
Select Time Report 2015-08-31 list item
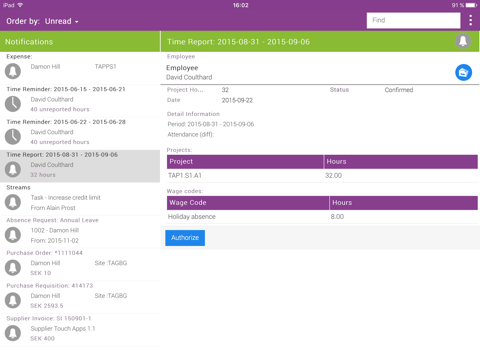tap(80, 166)
